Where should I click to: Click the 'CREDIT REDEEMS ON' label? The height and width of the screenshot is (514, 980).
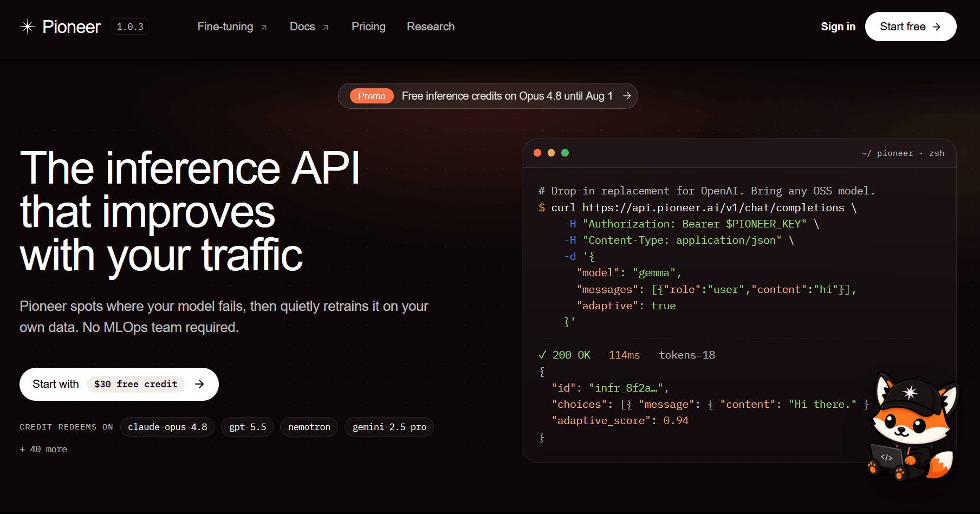(67, 427)
